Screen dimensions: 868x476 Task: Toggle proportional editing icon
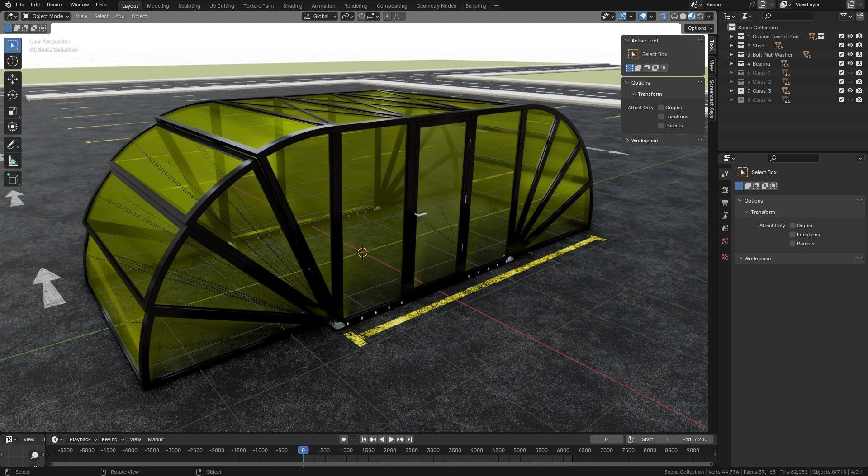click(x=387, y=16)
